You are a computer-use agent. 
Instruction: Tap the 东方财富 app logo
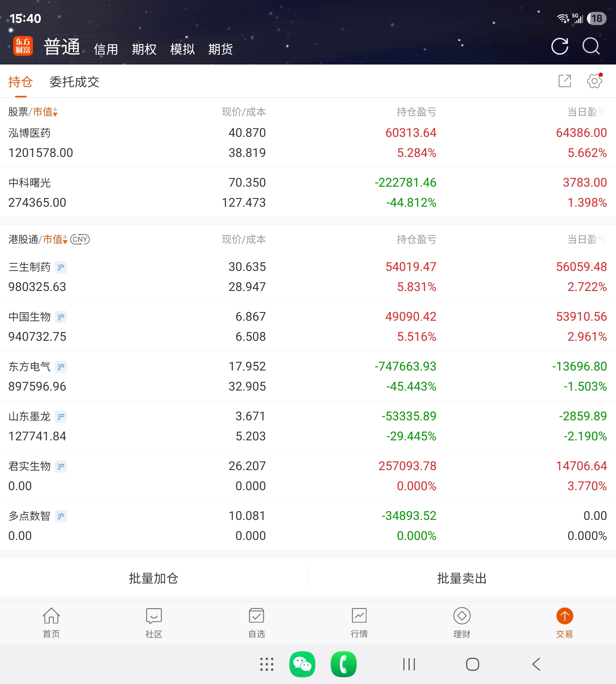tap(23, 46)
